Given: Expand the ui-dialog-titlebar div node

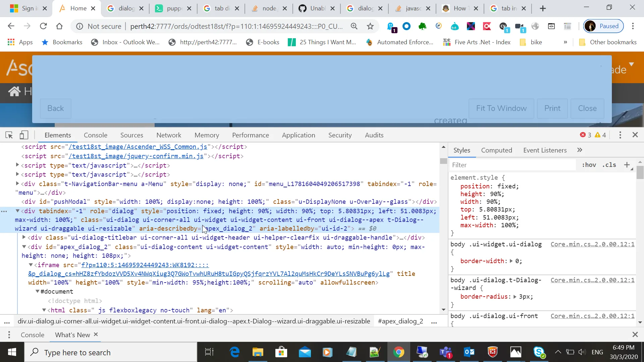Looking at the screenshot, I should (x=24, y=237).
